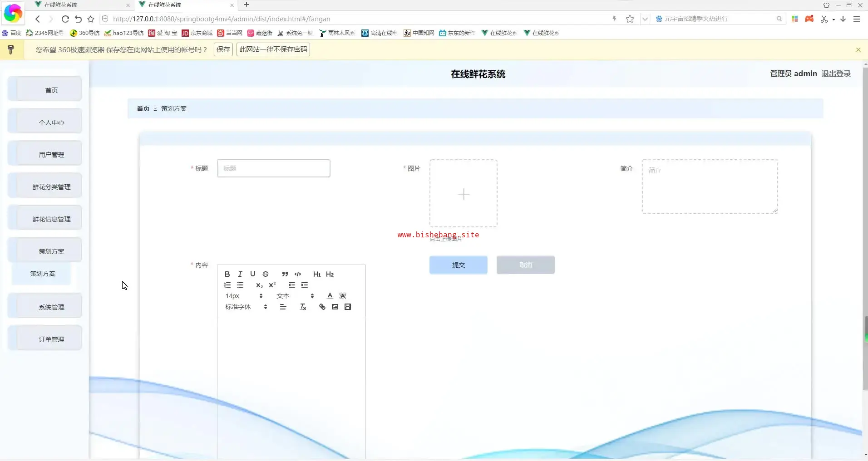The image size is (868, 461).
Task: Insert an image into the editor content
Action: click(335, 307)
